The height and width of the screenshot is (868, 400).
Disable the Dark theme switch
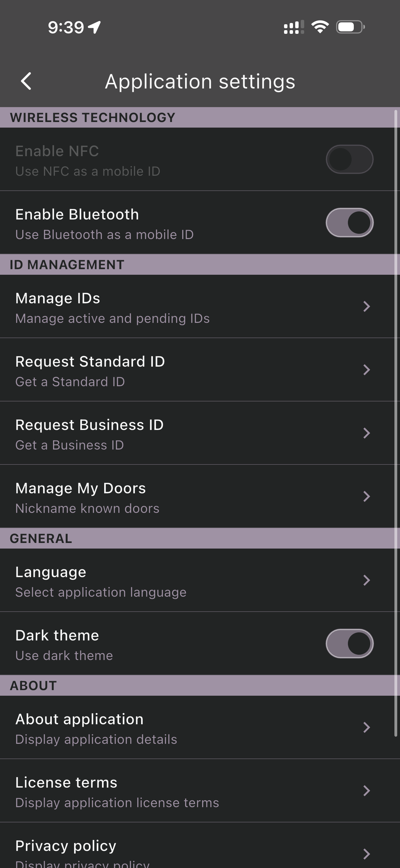coord(349,643)
